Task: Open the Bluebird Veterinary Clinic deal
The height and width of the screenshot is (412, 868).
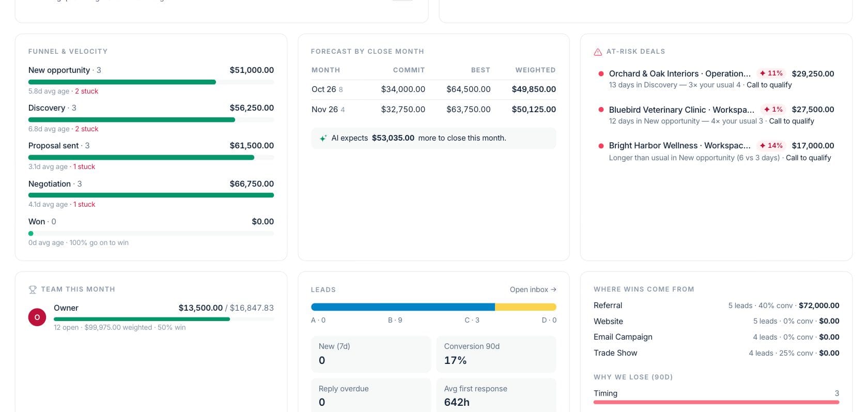Action: point(681,110)
